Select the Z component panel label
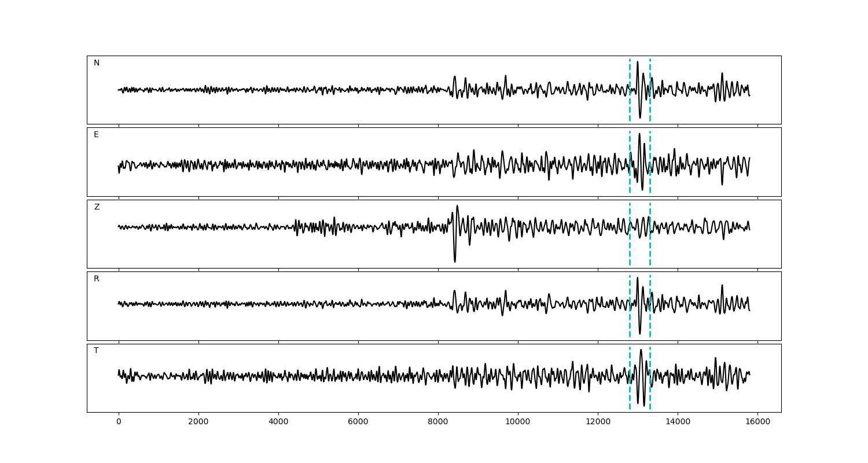868x463 pixels. (x=97, y=207)
